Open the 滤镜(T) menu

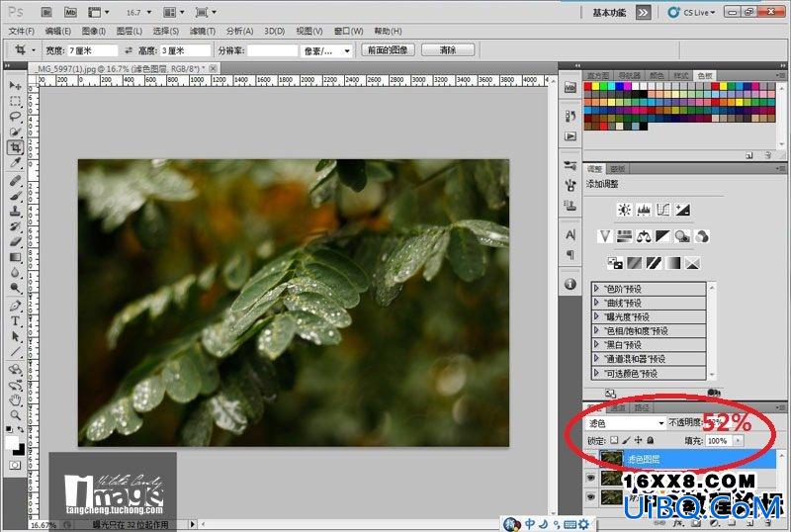[203, 32]
